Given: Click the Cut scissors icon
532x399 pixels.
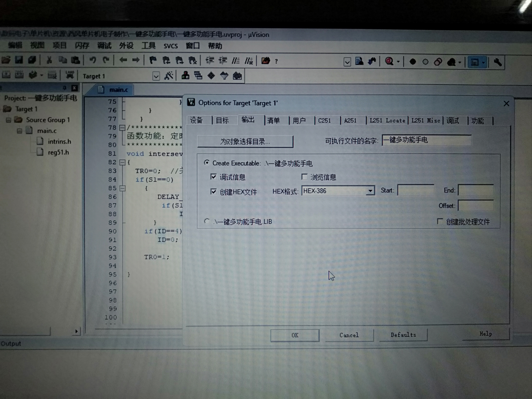Looking at the screenshot, I should (49, 60).
